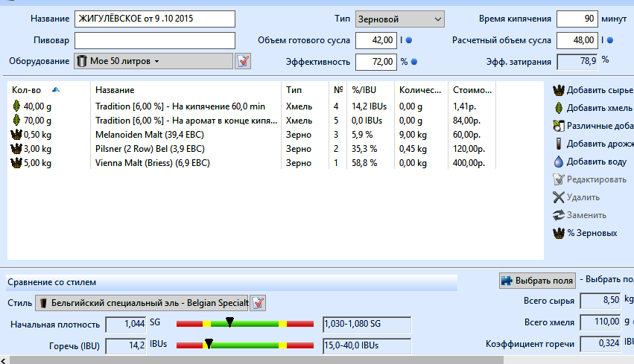Click % Зерновых grain percentage icon
The height and width of the screenshot is (364, 634).
point(559,233)
